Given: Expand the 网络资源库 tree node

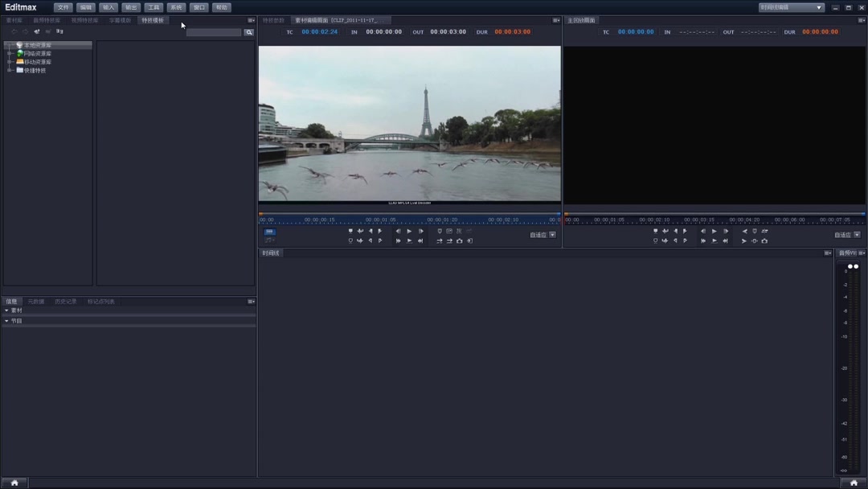Looking at the screenshot, I should coord(10,54).
